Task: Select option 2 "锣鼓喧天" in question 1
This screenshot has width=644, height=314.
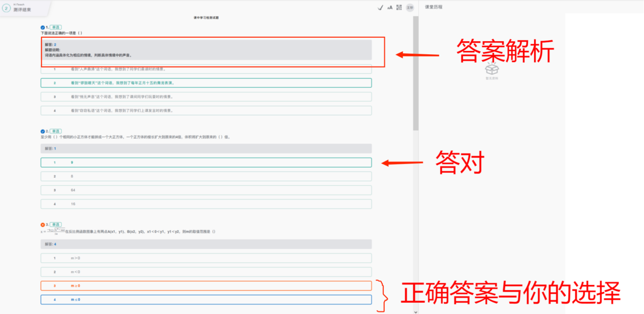Action: pyautogui.click(x=206, y=83)
